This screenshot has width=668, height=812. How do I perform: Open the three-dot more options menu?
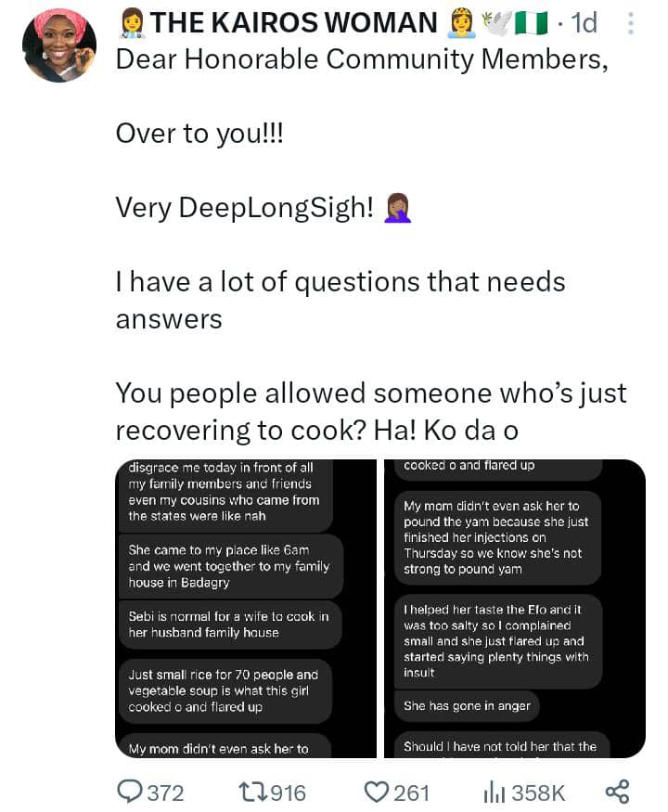click(x=631, y=24)
